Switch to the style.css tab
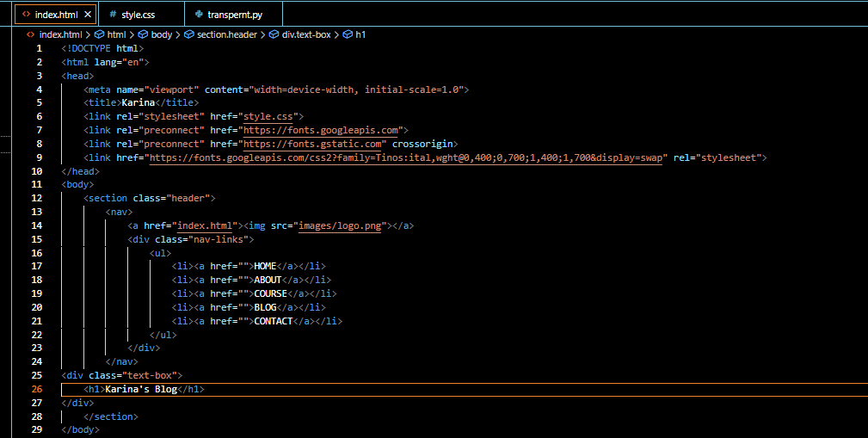Image resolution: width=868 pixels, height=438 pixels. click(138, 15)
